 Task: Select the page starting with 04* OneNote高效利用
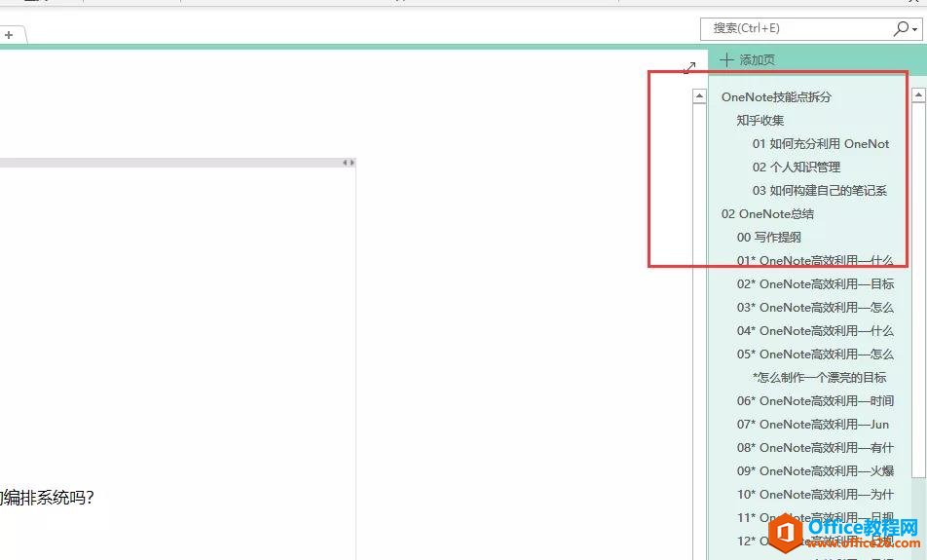(815, 330)
